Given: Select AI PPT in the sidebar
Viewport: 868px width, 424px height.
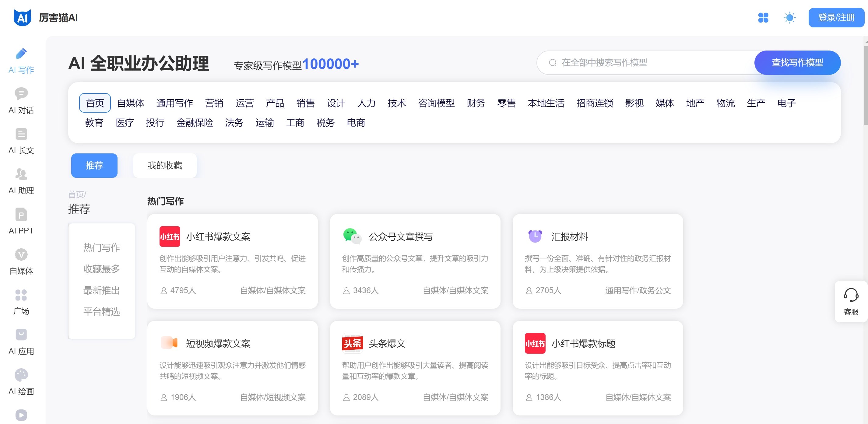Looking at the screenshot, I should (x=21, y=222).
